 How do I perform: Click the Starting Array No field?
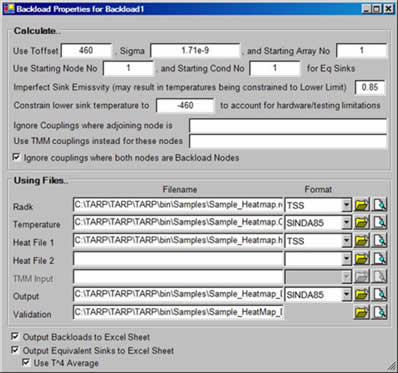(x=362, y=51)
